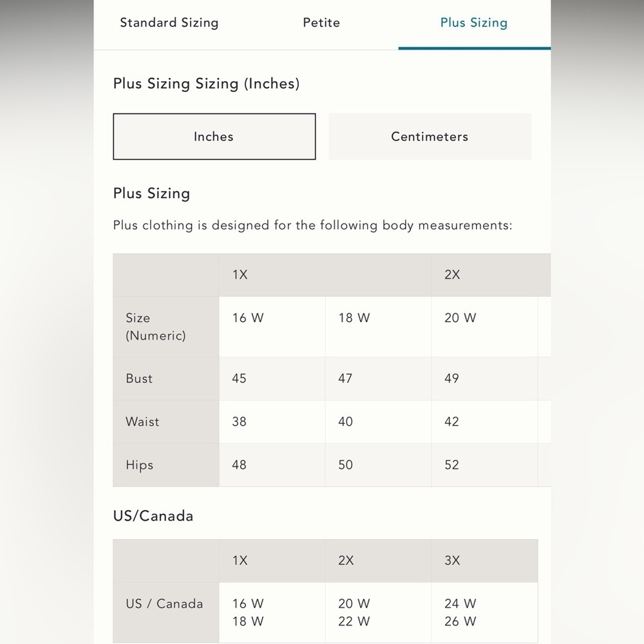Image resolution: width=644 pixels, height=644 pixels.
Task: Select the Plus Sizing tab
Action: coord(474,23)
